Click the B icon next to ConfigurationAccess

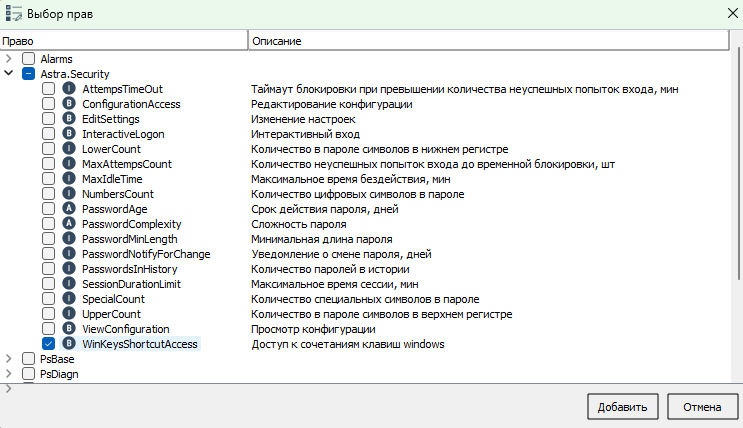[x=69, y=104]
